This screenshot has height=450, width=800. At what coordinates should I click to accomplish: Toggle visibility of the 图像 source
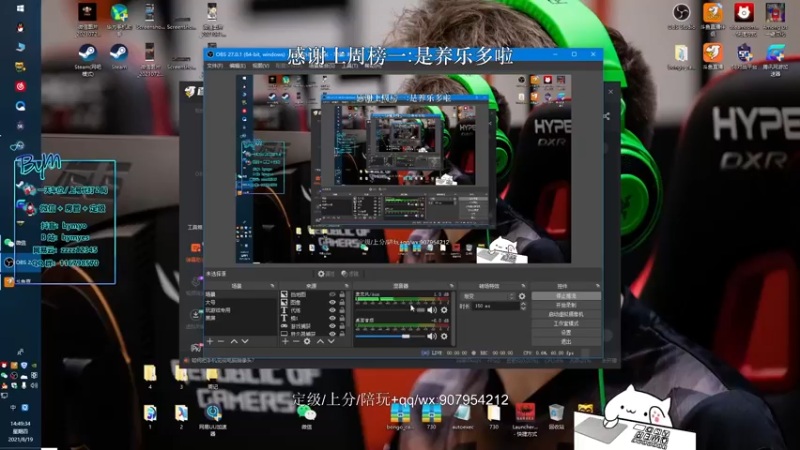coord(332,303)
